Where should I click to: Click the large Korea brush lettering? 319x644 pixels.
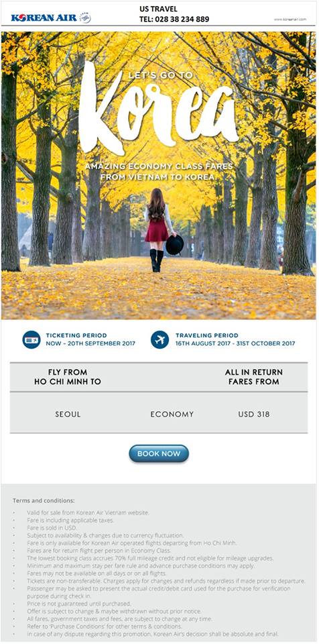[158, 111]
